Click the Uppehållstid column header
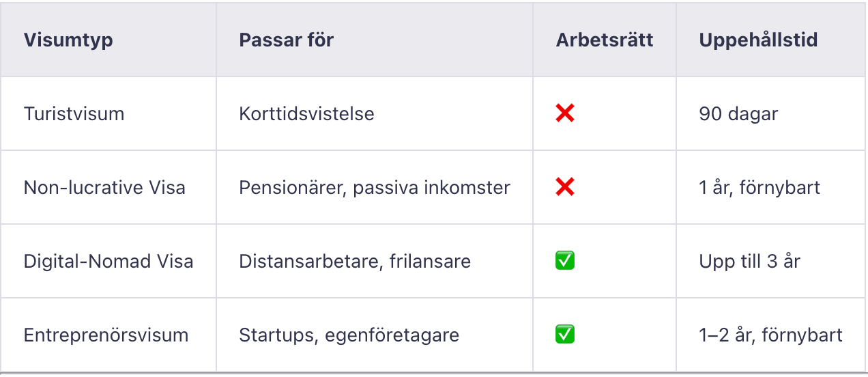The image size is (868, 377). [x=757, y=40]
